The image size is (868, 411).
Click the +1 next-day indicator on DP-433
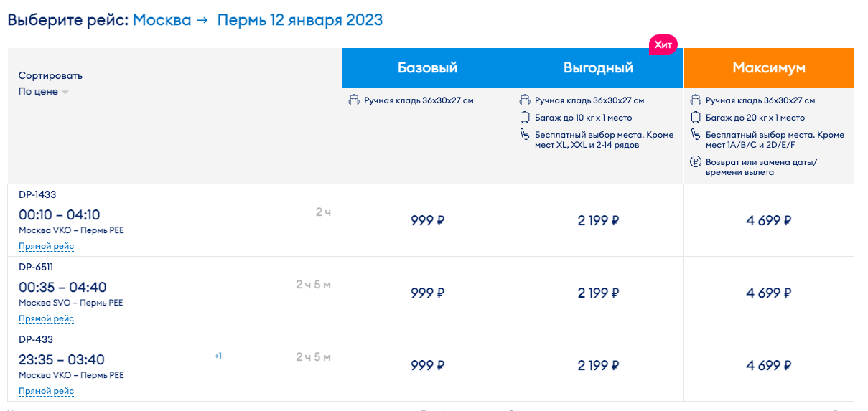tap(218, 356)
